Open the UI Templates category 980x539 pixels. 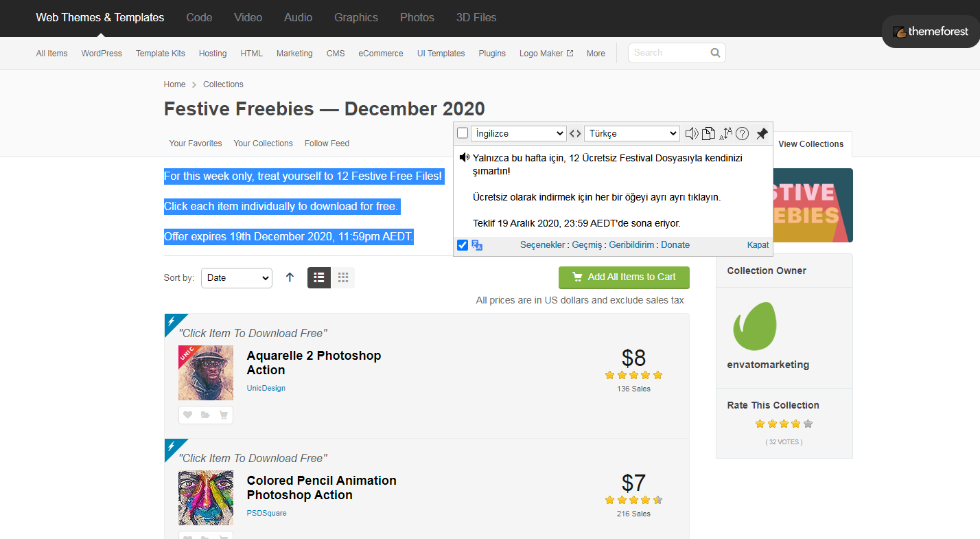tap(441, 54)
